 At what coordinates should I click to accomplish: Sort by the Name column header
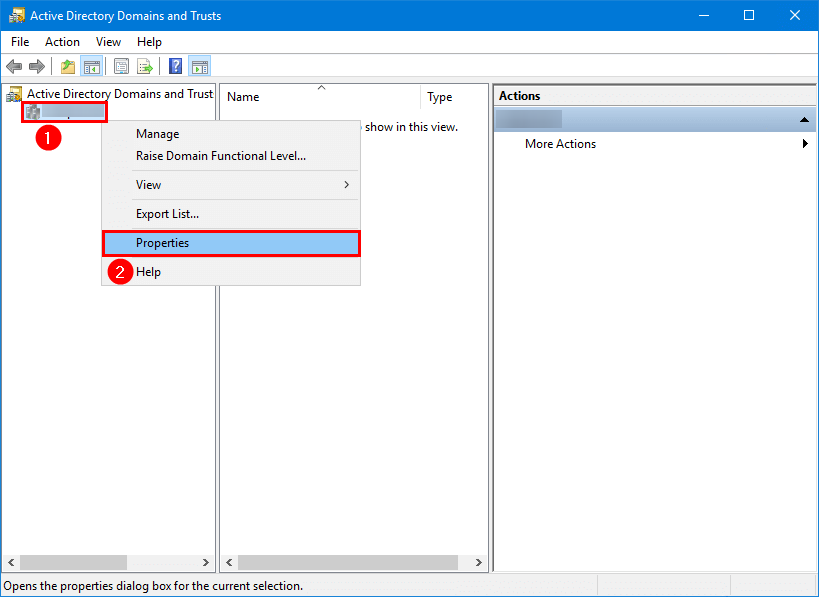[321, 97]
